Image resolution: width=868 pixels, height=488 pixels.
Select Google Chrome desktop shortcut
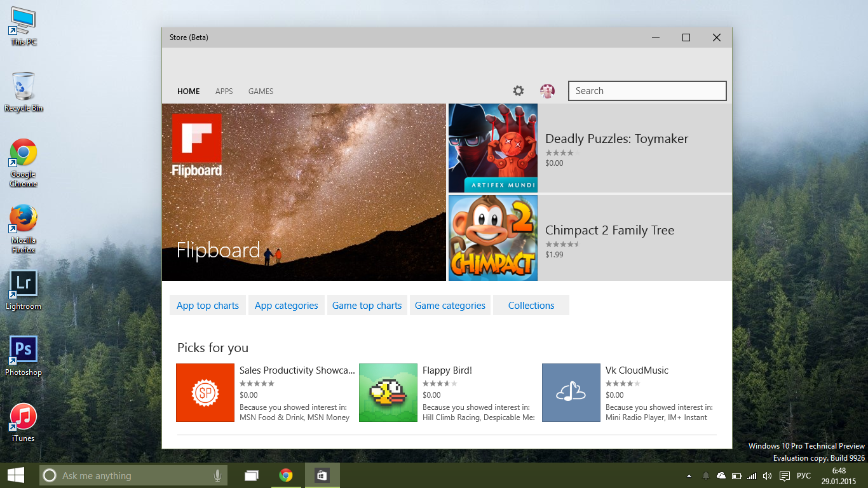click(x=24, y=163)
